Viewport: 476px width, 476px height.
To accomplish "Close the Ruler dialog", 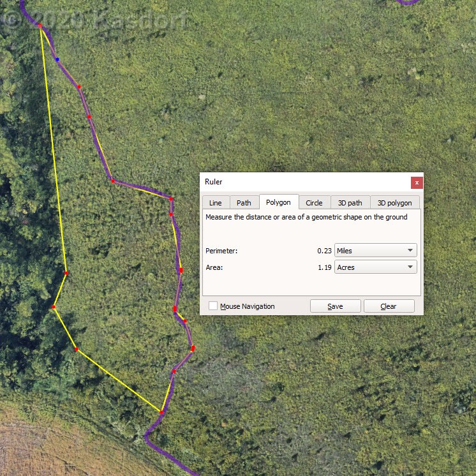I will 417,182.
